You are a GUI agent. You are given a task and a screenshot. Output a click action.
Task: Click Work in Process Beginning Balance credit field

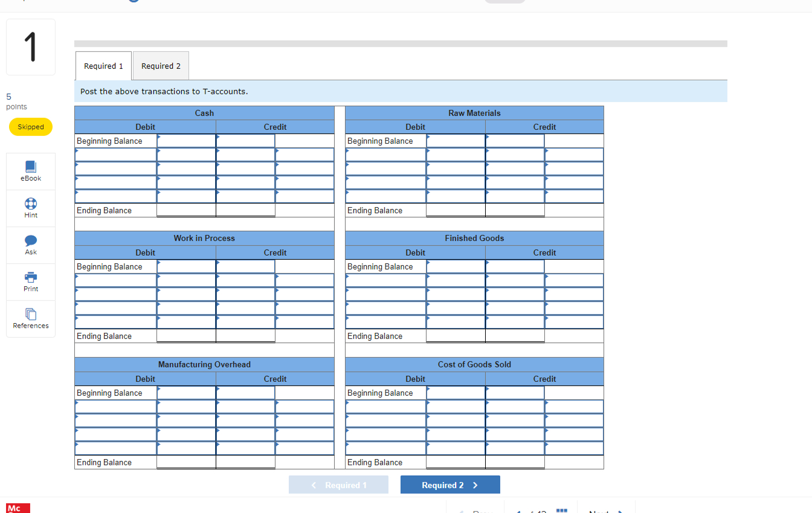[245, 266]
